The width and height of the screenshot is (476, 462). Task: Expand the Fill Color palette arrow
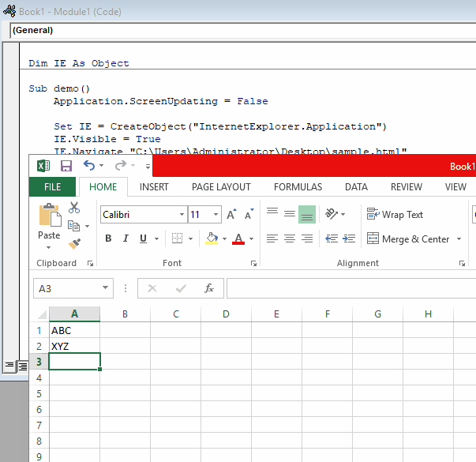coord(225,239)
